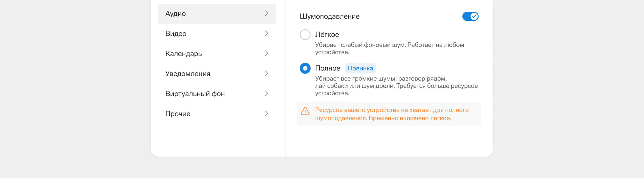Image resolution: width=644 pixels, height=178 pixels.
Task: Go to Календарь settings
Action: pyautogui.click(x=183, y=53)
